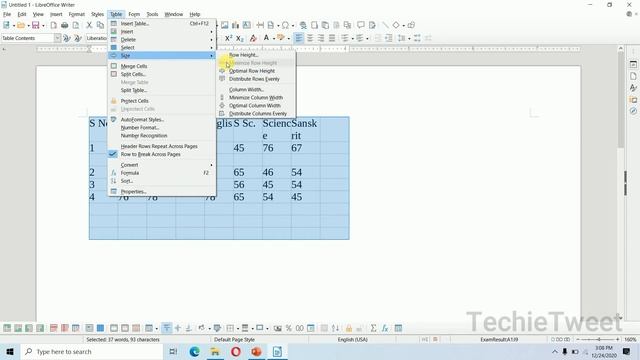Open the highlighting color dropdown arrow
640x360 pixels.
[288, 38]
